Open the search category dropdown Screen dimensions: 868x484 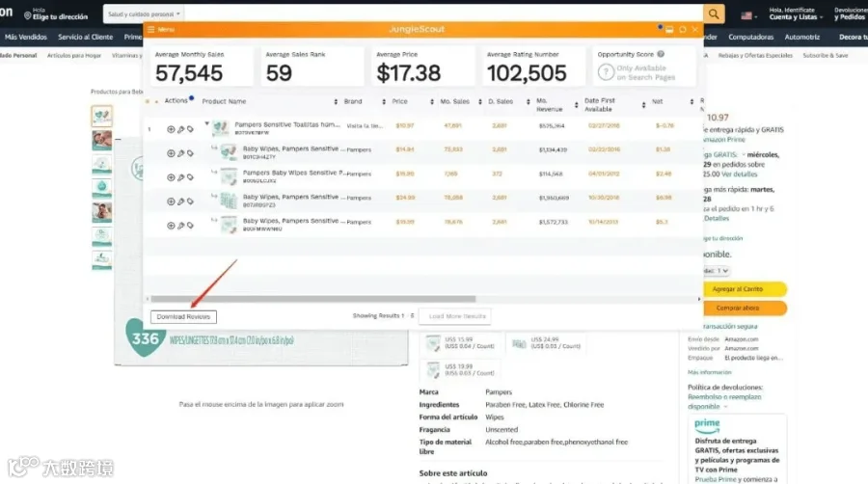144,13
